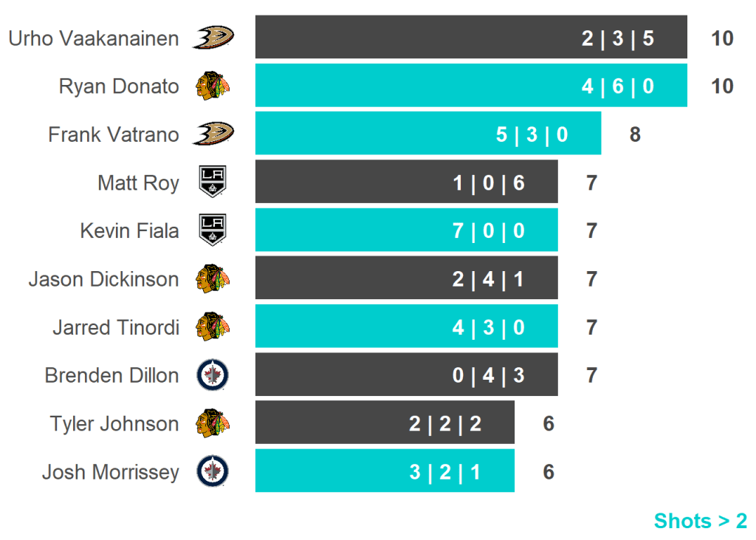Select the Ryan Donato player name
Screen dimensions: 756x540
[x=119, y=86]
